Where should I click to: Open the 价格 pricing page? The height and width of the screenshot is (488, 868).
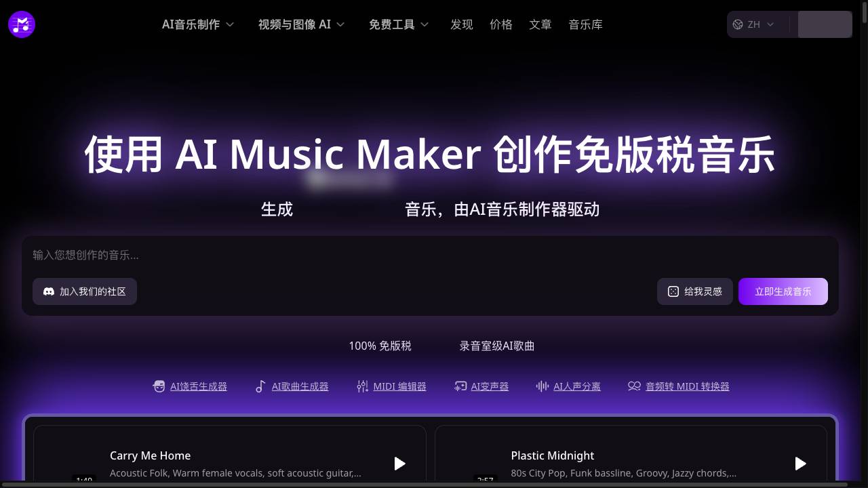(501, 24)
